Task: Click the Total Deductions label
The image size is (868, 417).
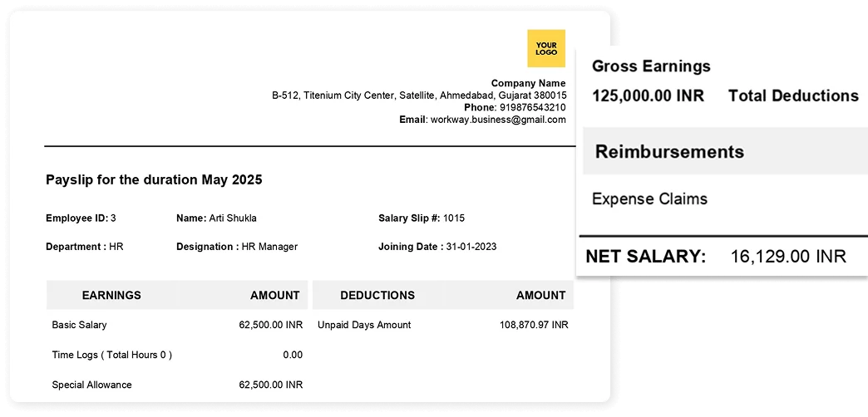Action: pos(793,96)
